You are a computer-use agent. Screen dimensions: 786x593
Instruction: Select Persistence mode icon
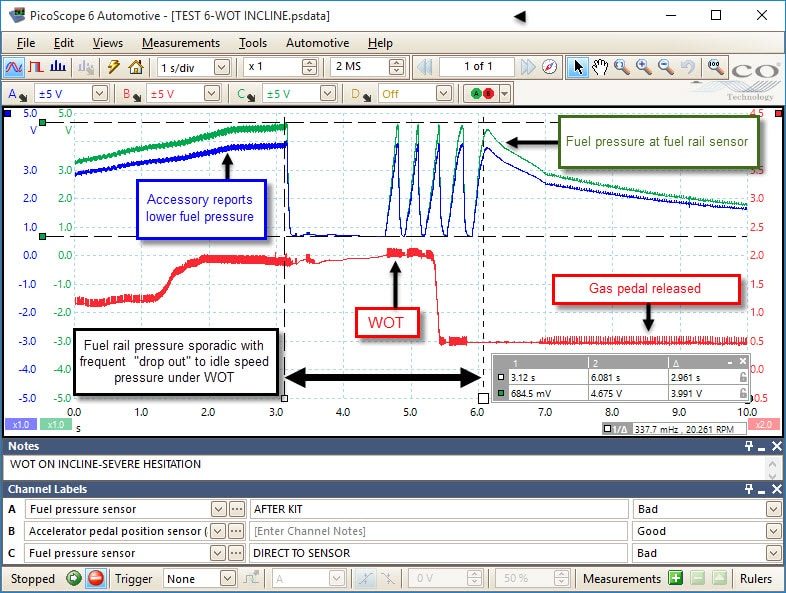(36, 67)
